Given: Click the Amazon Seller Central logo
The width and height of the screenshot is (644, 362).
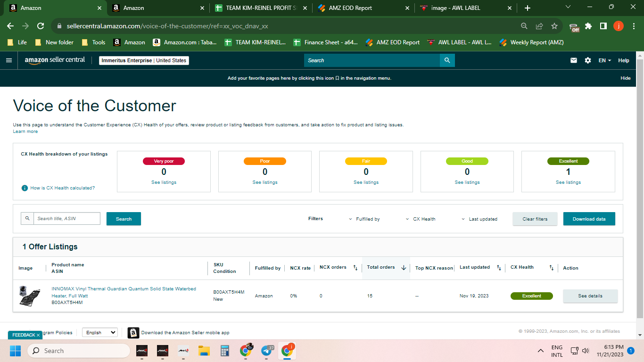Looking at the screenshot, I should pos(55,60).
